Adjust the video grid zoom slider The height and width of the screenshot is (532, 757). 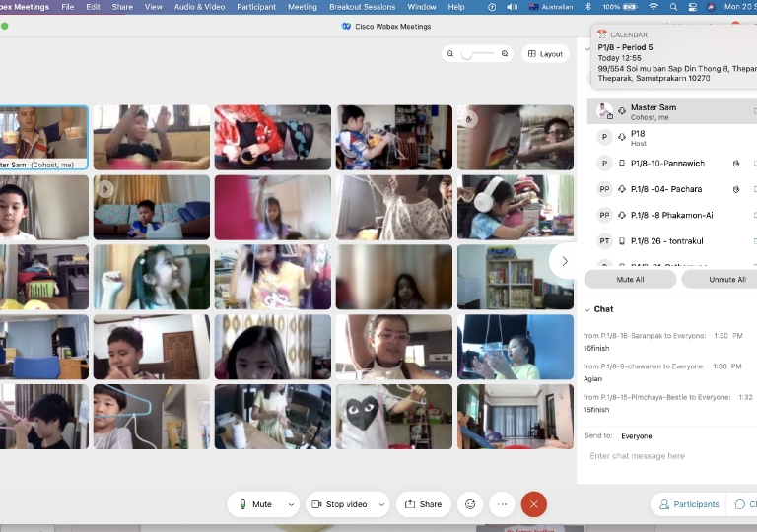click(x=477, y=54)
